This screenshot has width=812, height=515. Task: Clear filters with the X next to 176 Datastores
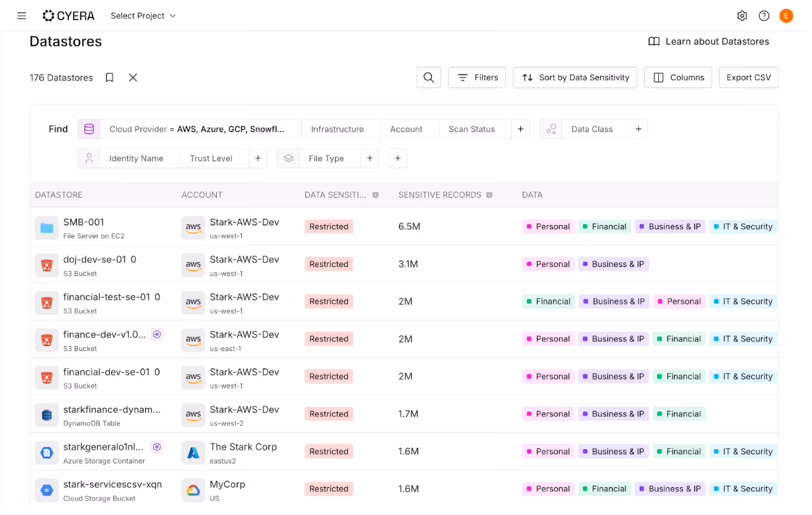[x=133, y=77]
